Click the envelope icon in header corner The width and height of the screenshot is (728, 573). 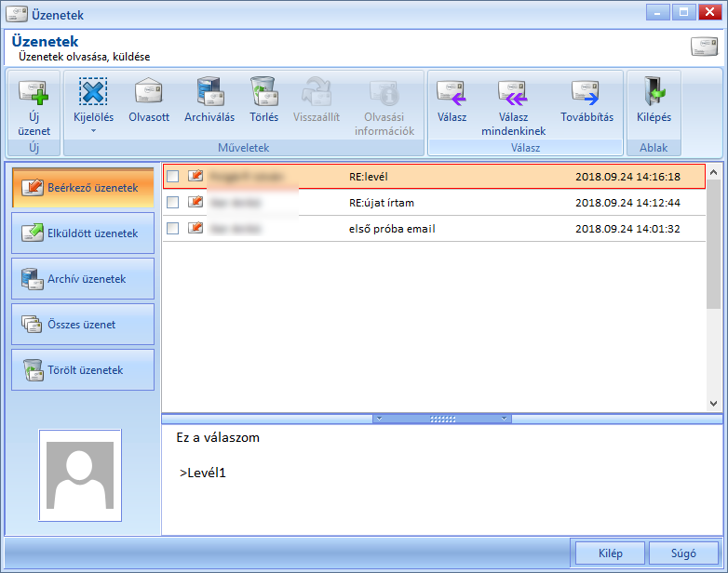tap(704, 47)
